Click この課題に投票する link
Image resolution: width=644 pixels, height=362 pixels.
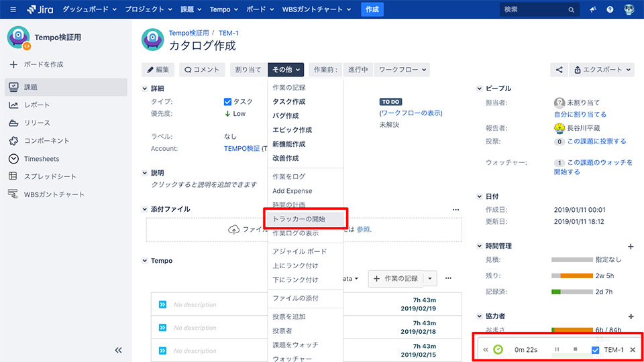[597, 141]
